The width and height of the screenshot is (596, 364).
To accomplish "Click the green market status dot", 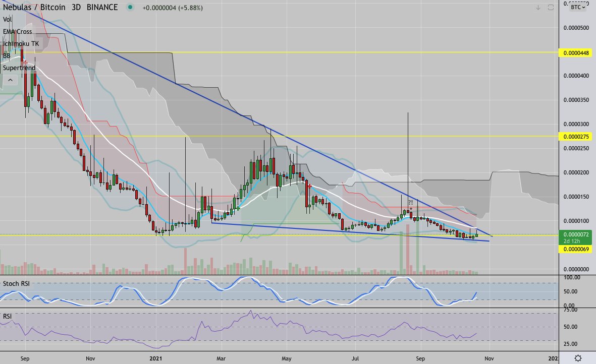I will (x=130, y=7).
